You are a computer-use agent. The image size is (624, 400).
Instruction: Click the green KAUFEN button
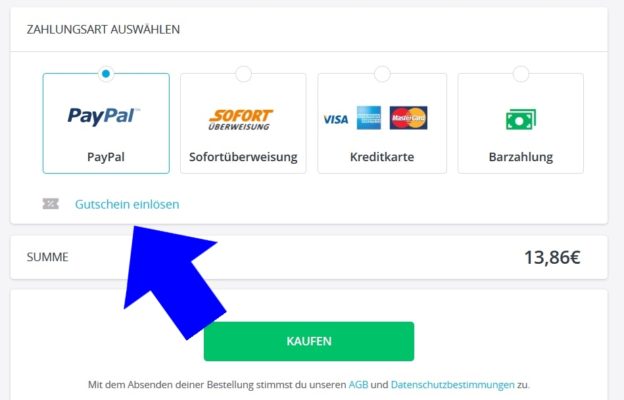point(309,341)
